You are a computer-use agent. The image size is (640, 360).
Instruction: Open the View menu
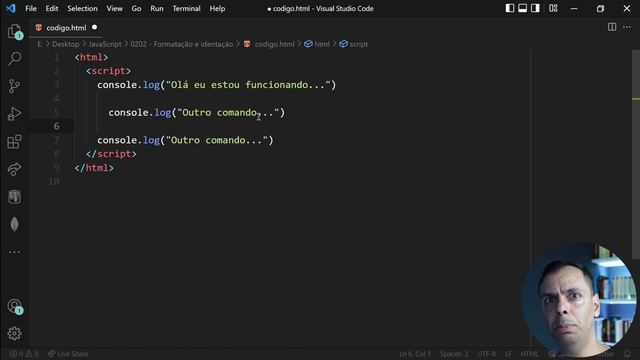click(115, 8)
